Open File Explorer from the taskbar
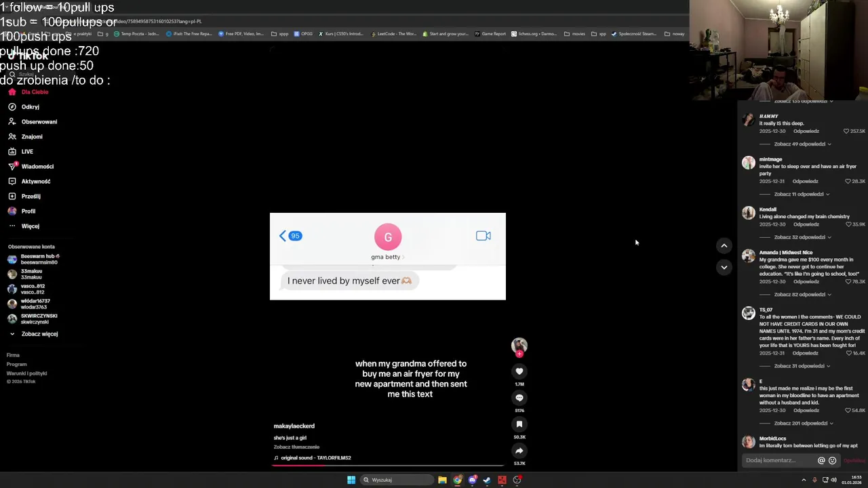This screenshot has height=488, width=868. pyautogui.click(x=442, y=480)
